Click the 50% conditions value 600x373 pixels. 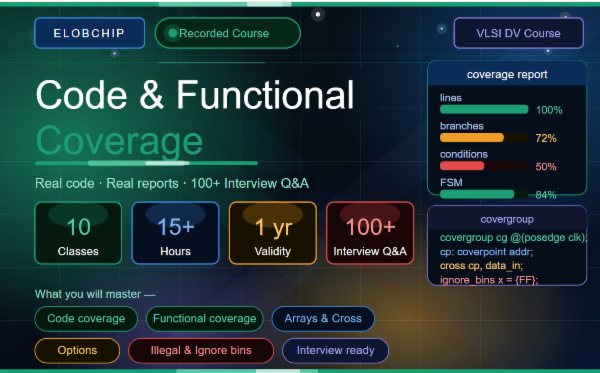coord(546,166)
